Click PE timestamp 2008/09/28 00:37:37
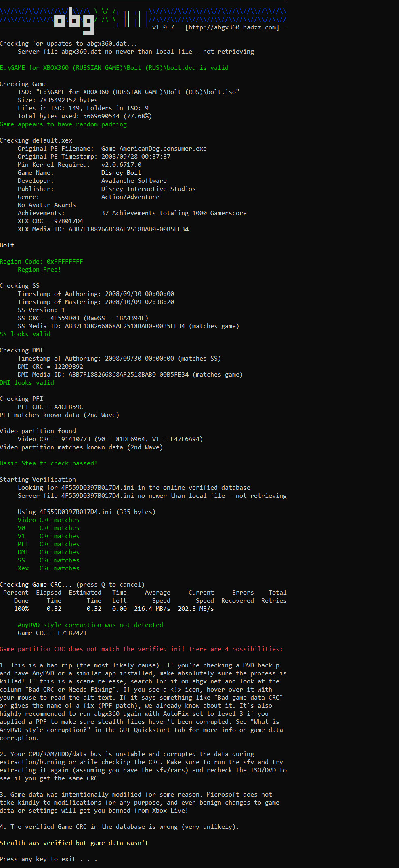This screenshot has height=868, width=399. 136,157
